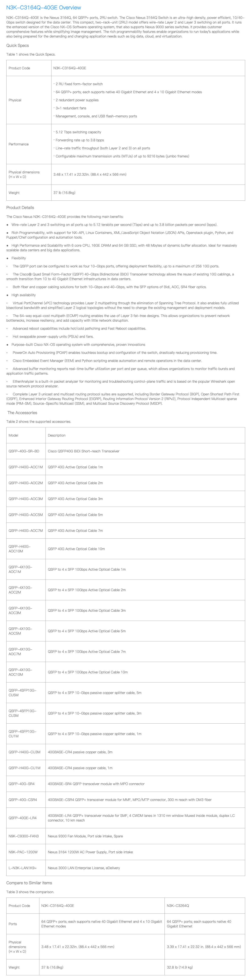This screenshot has width=249, height=980.
Task: Select the N9K-C9300-FAN3 fan module row
Action: pyautogui.click(x=24, y=836)
